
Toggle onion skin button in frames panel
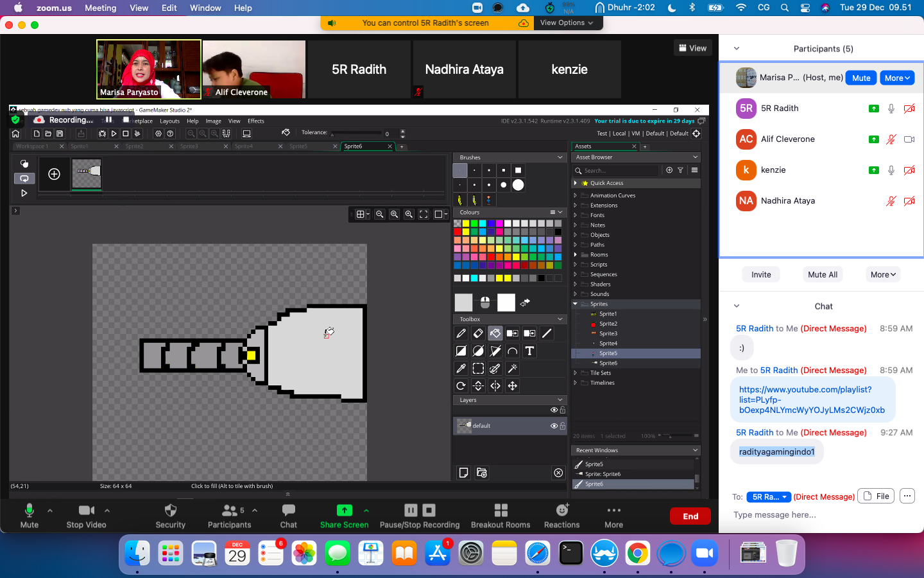(x=24, y=164)
